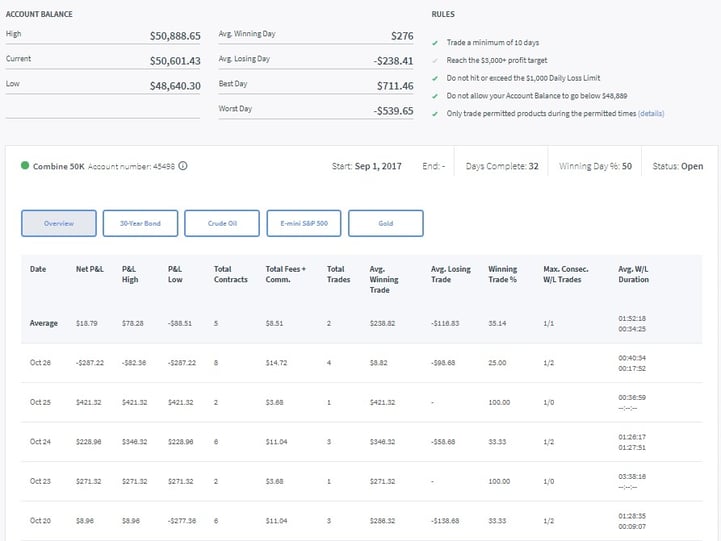Switch to the 30-Year Bond tab
The height and width of the screenshot is (541, 721).
[140, 223]
